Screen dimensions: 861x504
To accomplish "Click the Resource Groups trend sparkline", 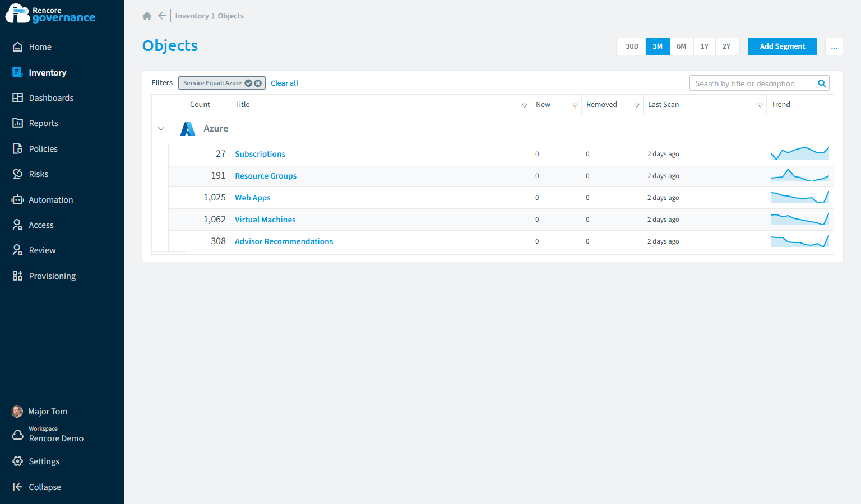I will [x=800, y=175].
